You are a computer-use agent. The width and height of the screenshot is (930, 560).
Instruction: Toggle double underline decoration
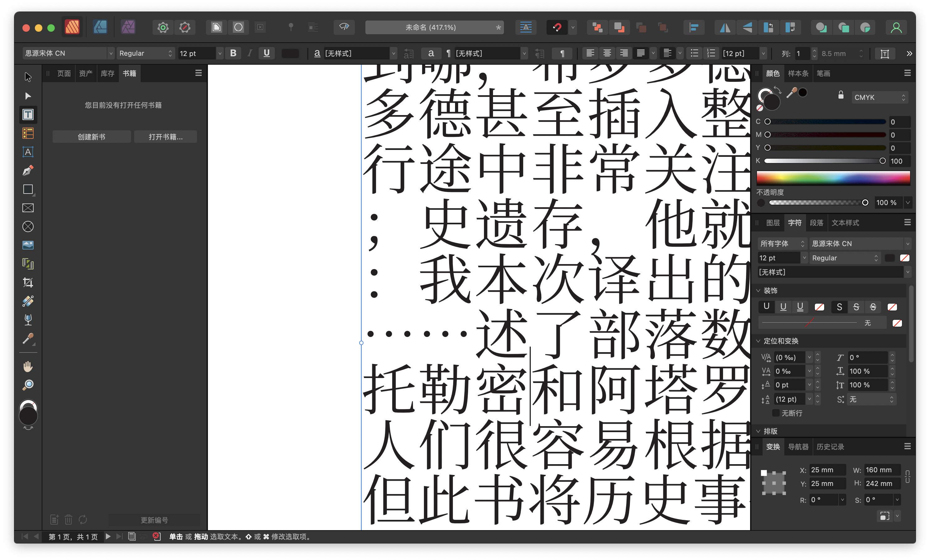point(800,307)
